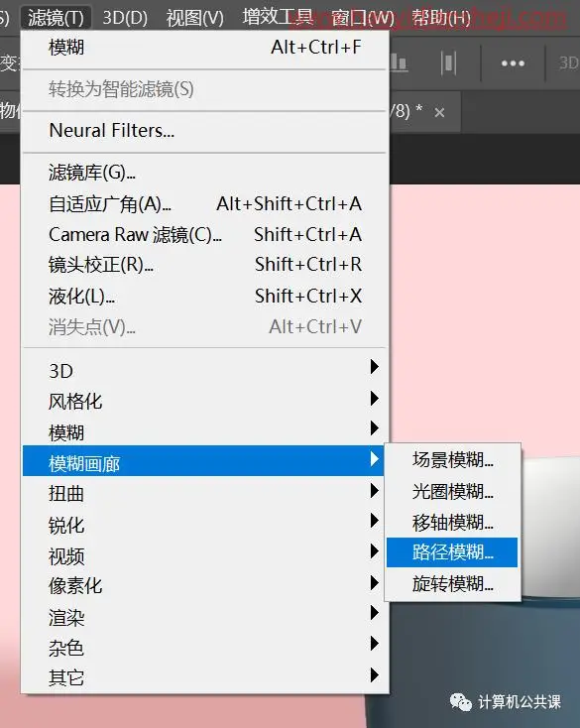580x728 pixels.
Task: Expand the 杂色 submenu
Action: (204, 648)
